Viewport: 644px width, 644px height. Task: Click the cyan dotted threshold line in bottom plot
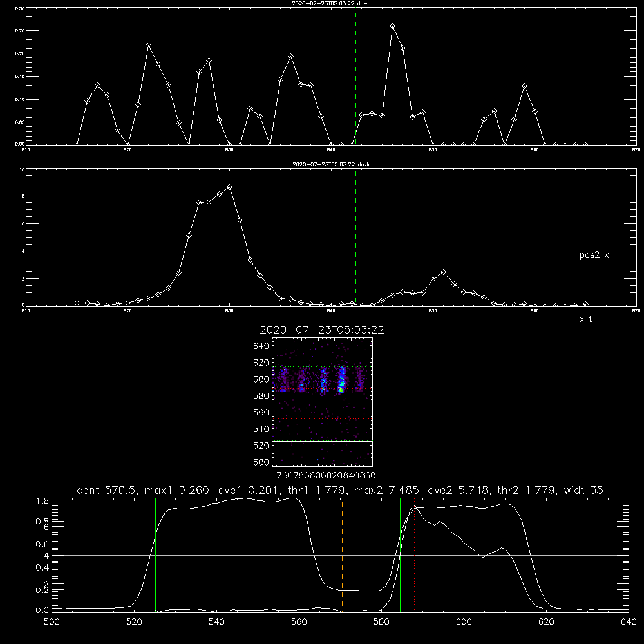coord(340,587)
